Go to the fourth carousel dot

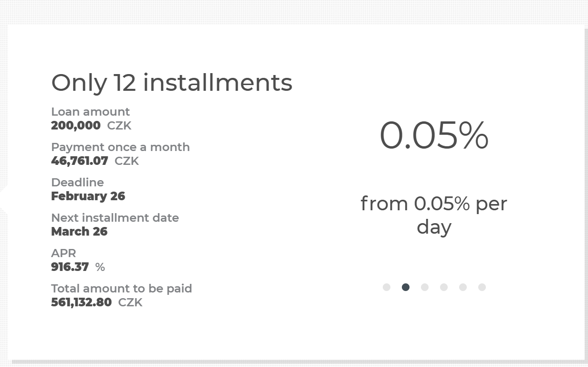click(444, 287)
